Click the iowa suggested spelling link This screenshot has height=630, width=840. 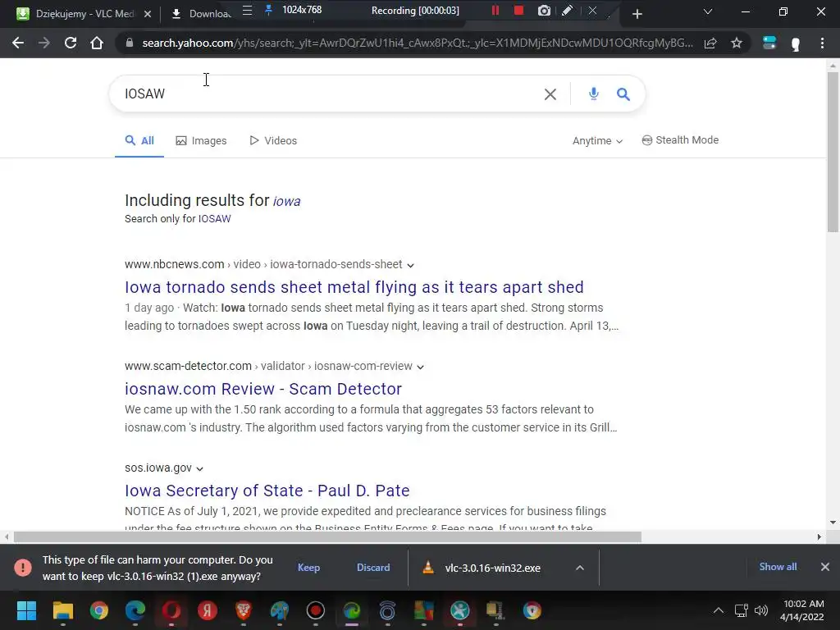click(x=286, y=201)
